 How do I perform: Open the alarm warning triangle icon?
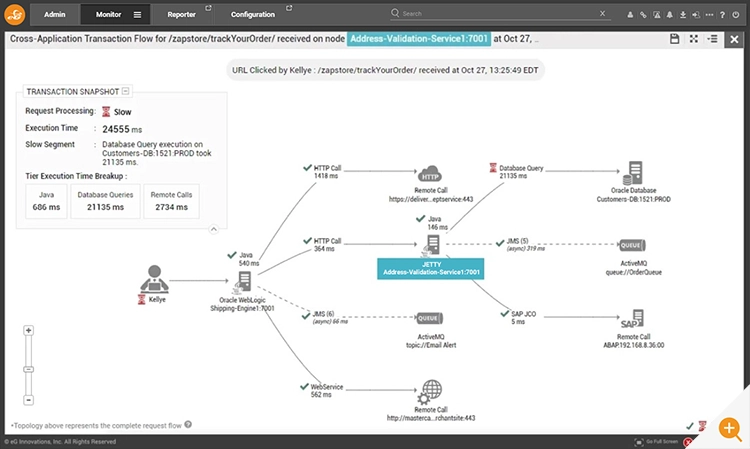[657, 15]
